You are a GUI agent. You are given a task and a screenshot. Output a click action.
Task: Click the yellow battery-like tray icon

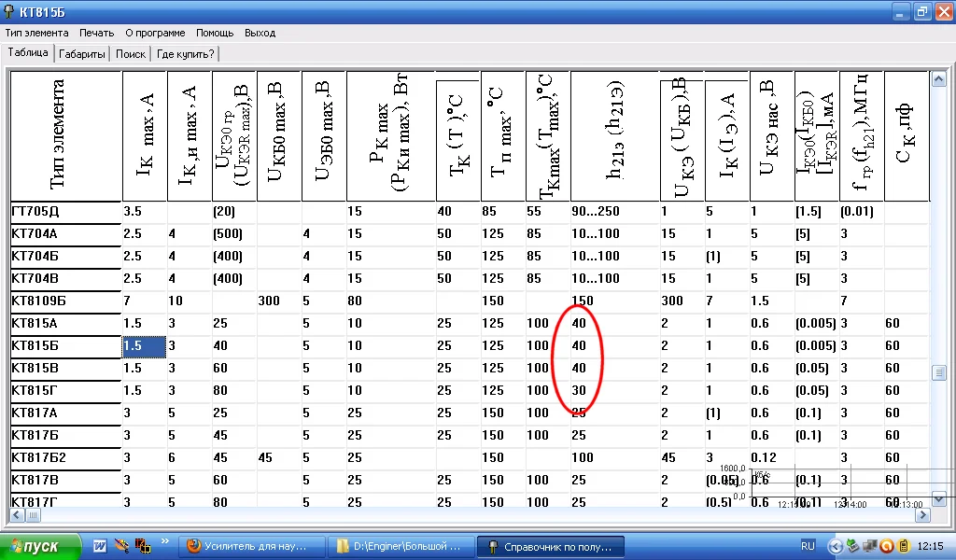point(904,547)
